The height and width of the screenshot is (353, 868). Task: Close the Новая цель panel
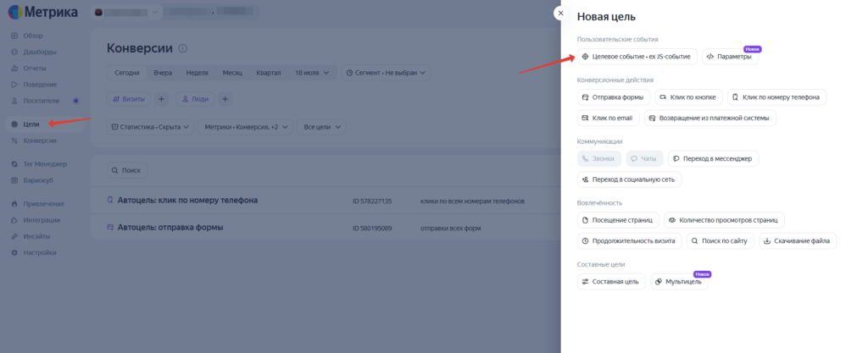point(561,13)
